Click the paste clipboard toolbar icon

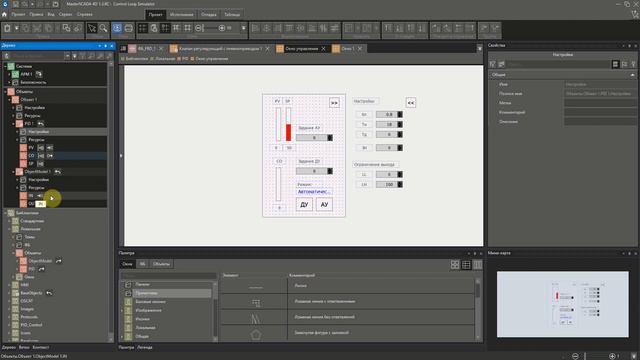point(7,28)
